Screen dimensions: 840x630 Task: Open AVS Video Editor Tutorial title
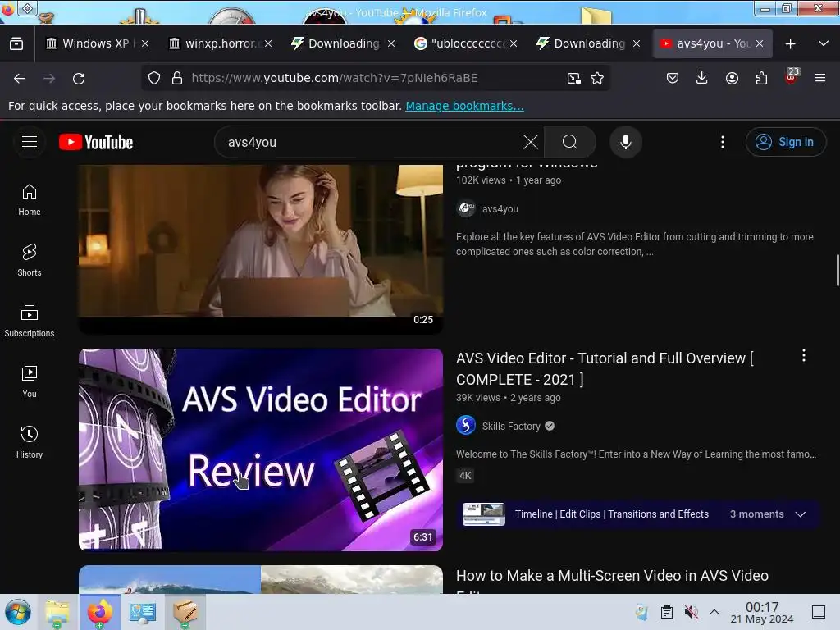[x=605, y=368]
